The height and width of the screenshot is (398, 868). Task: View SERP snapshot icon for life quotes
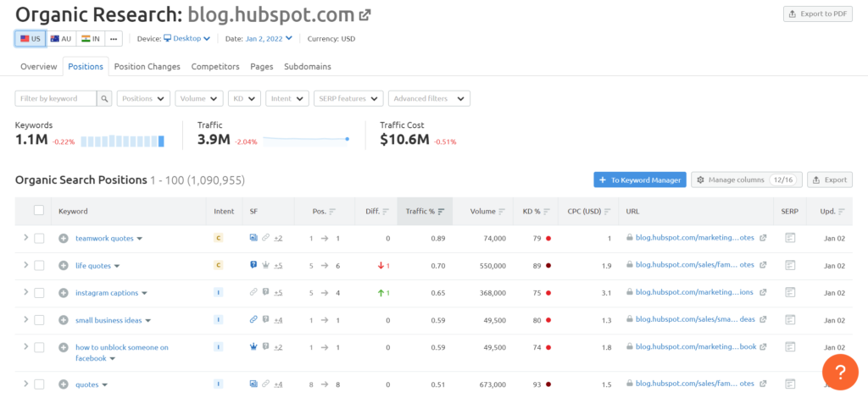pyautogui.click(x=790, y=265)
